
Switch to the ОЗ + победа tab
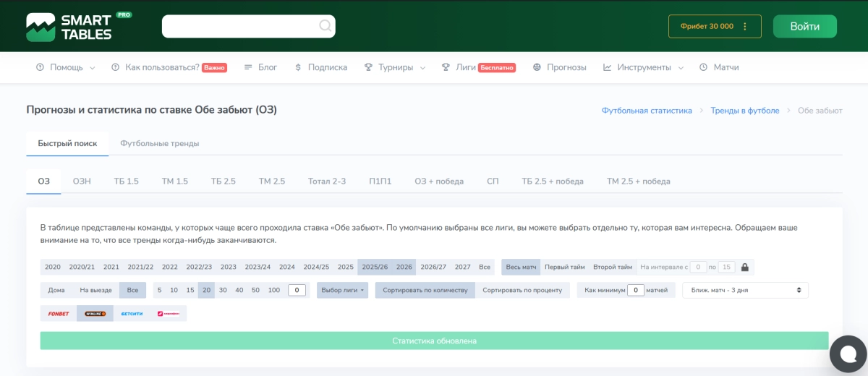[x=439, y=181]
